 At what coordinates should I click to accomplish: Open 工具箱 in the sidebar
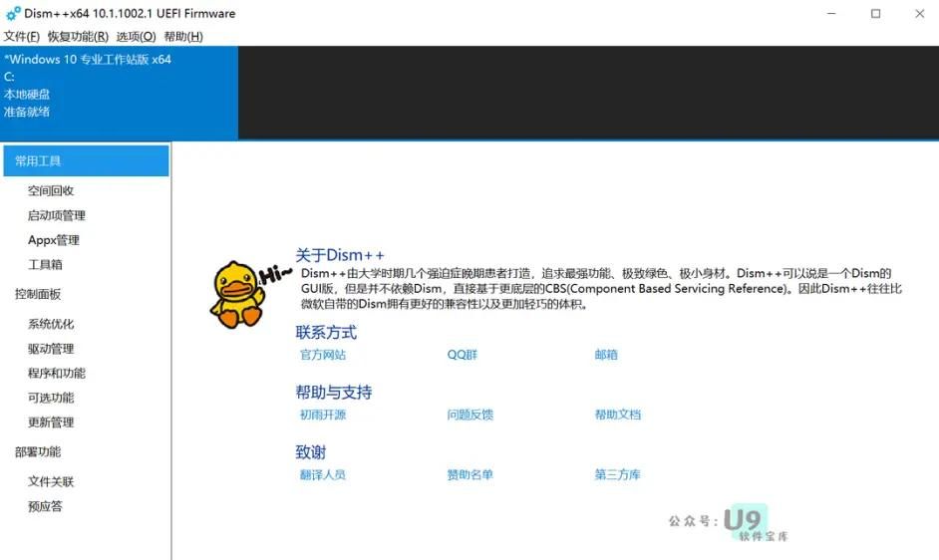45,265
